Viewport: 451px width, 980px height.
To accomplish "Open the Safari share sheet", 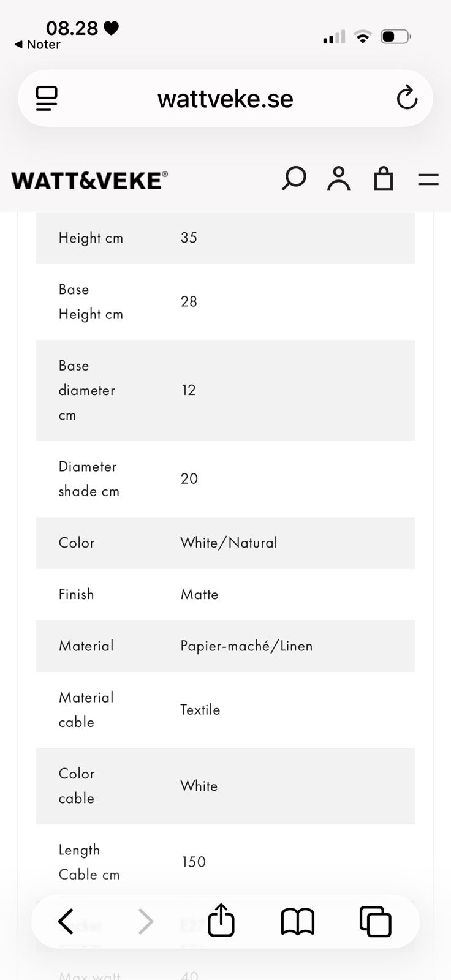I will tap(221, 920).
